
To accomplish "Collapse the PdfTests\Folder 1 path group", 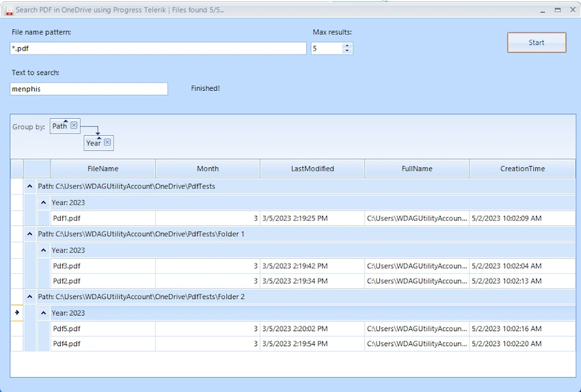I will pyautogui.click(x=30, y=234).
